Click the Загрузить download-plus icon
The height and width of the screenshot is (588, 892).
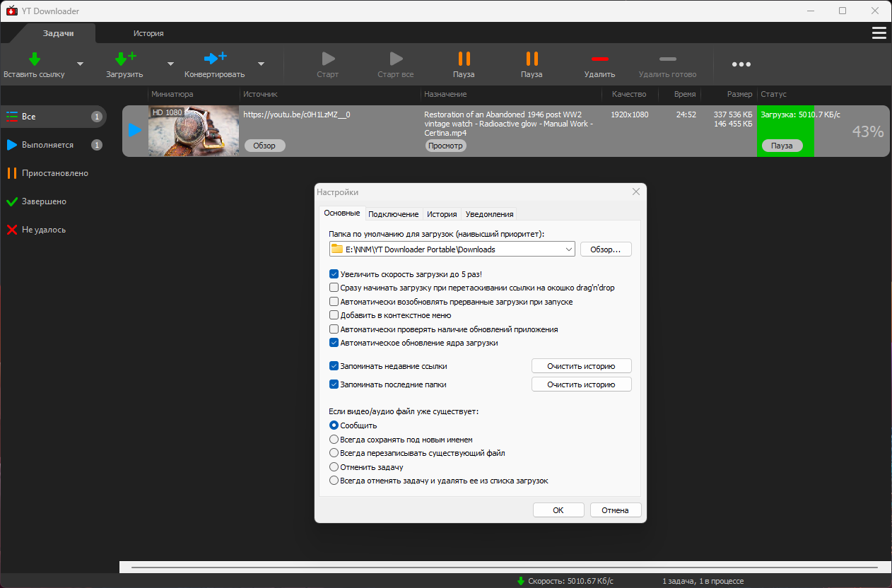coord(125,59)
